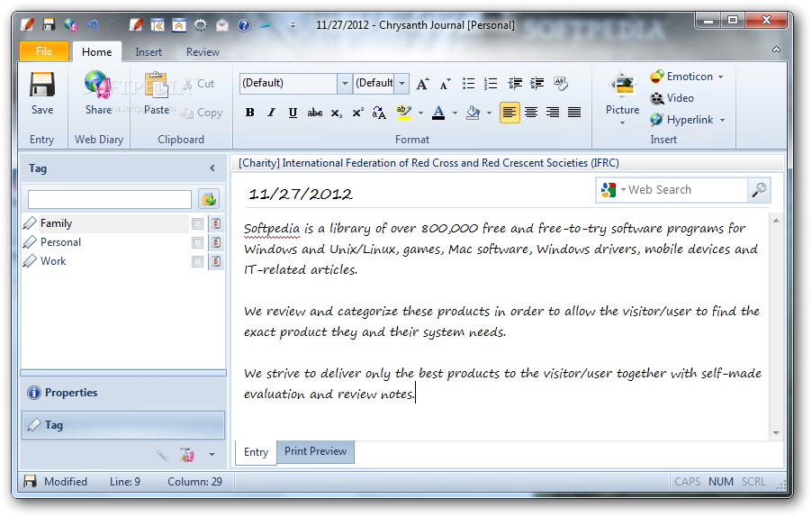
Task: Toggle align right
Action: [x=553, y=113]
